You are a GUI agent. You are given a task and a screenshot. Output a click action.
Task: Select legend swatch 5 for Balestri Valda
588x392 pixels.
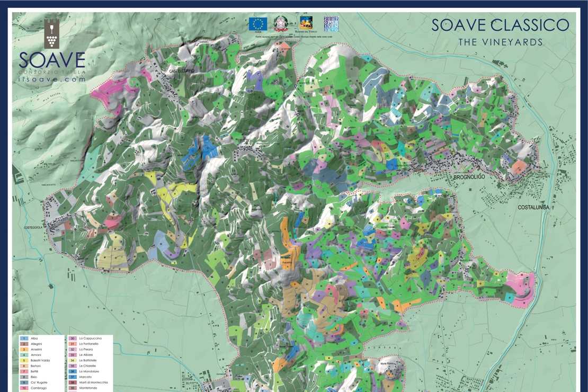(x=24, y=361)
